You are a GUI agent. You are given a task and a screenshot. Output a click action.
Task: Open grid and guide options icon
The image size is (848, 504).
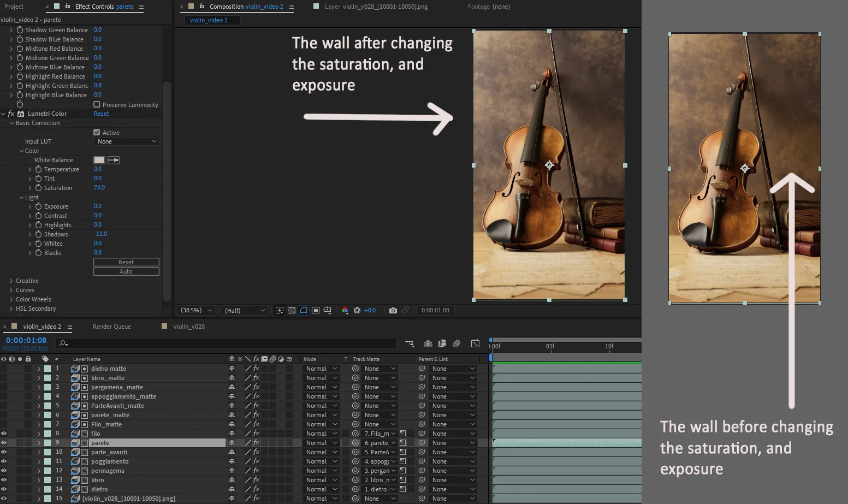point(328,310)
